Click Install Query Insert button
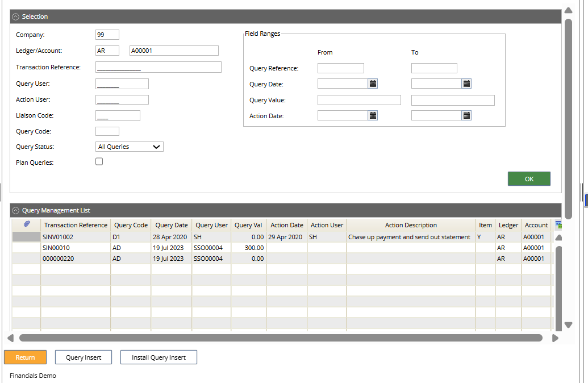The width and height of the screenshot is (588, 383). click(159, 357)
